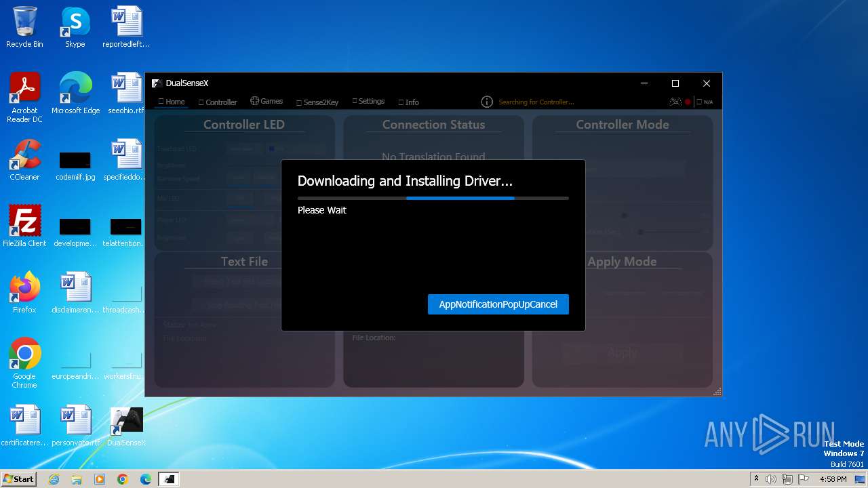The width and height of the screenshot is (868, 488).
Task: Click the driver download progress bar
Action: coord(433,198)
